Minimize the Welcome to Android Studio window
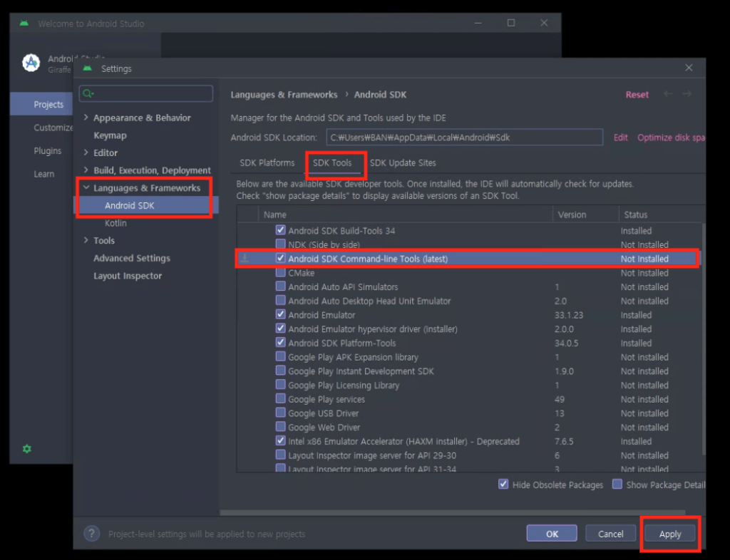This screenshot has height=560, width=730. point(478,23)
